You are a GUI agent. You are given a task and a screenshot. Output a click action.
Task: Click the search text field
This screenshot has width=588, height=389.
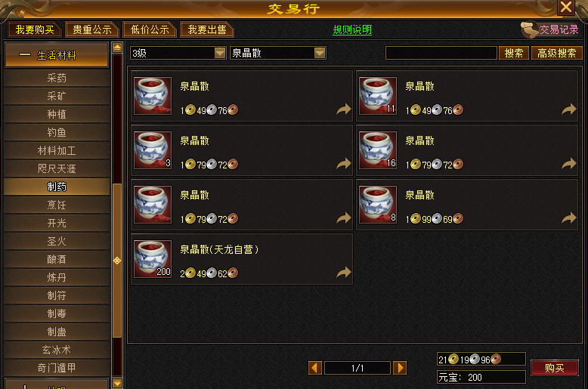(441, 53)
